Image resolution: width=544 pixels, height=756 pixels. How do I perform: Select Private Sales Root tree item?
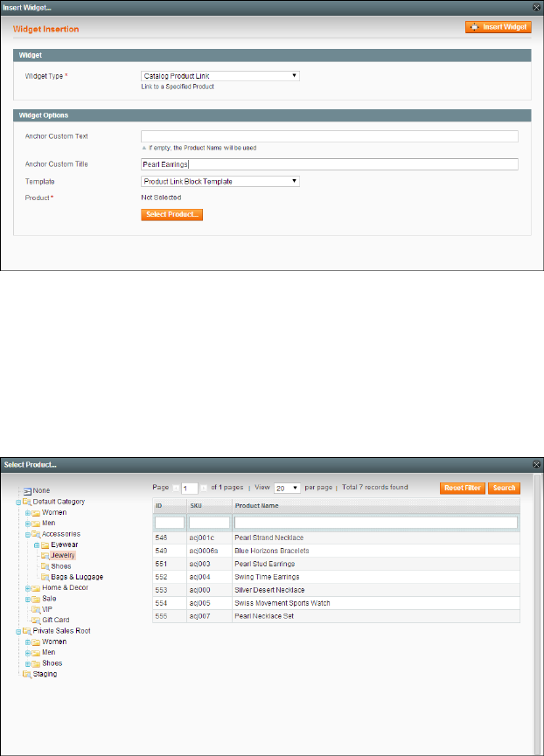click(62, 631)
